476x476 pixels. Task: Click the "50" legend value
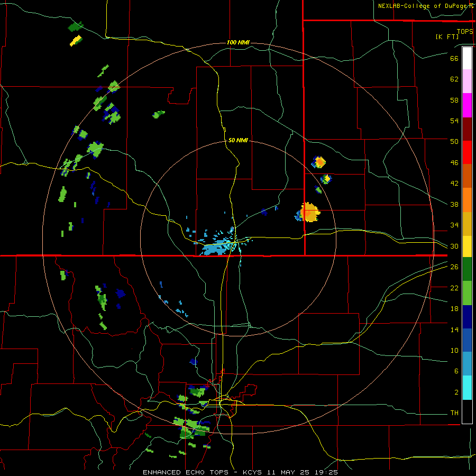tap(454, 142)
